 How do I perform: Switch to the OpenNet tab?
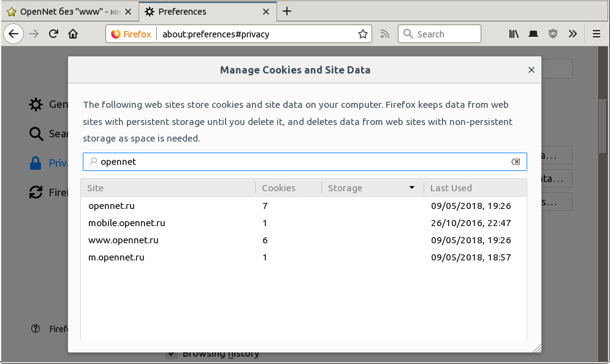69,12
